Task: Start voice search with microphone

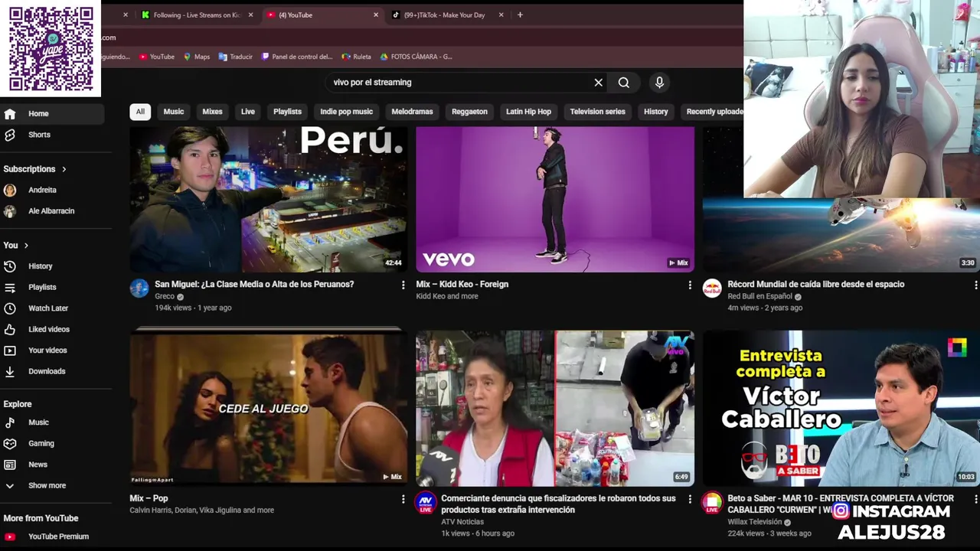Action: click(659, 83)
